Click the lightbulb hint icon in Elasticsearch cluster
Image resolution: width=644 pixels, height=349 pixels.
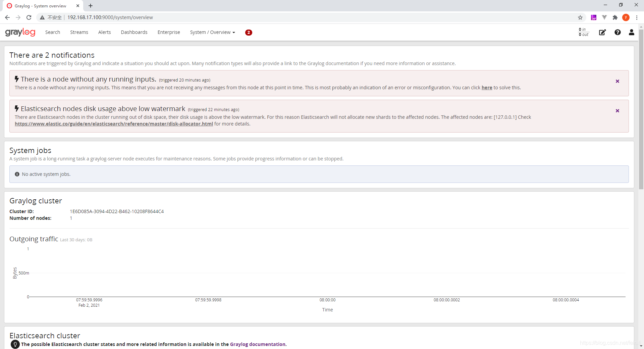(x=15, y=344)
